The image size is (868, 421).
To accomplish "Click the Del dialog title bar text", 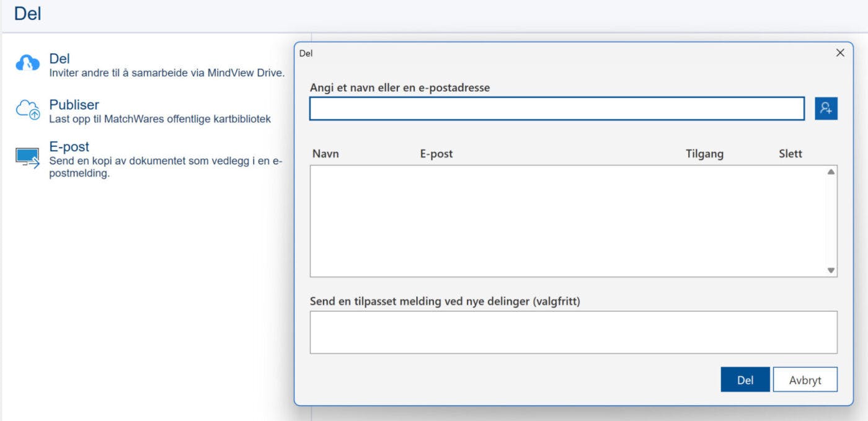I will (x=306, y=53).
